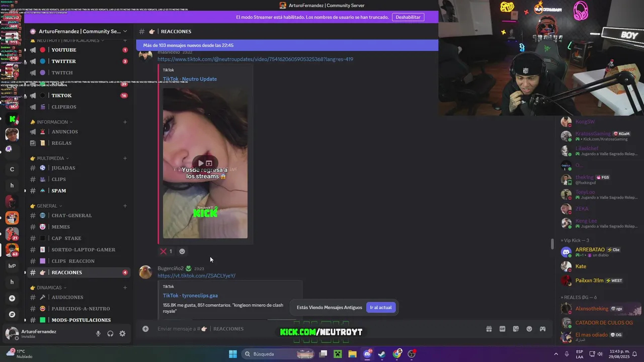644x362 pixels.
Task: Open the TikTok · Neutro Update title link
Action: click(190, 79)
